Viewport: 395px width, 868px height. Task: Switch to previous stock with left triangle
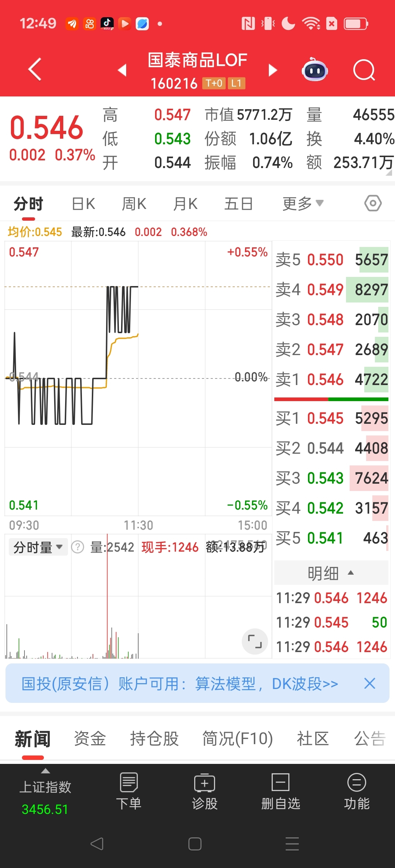[x=122, y=70]
